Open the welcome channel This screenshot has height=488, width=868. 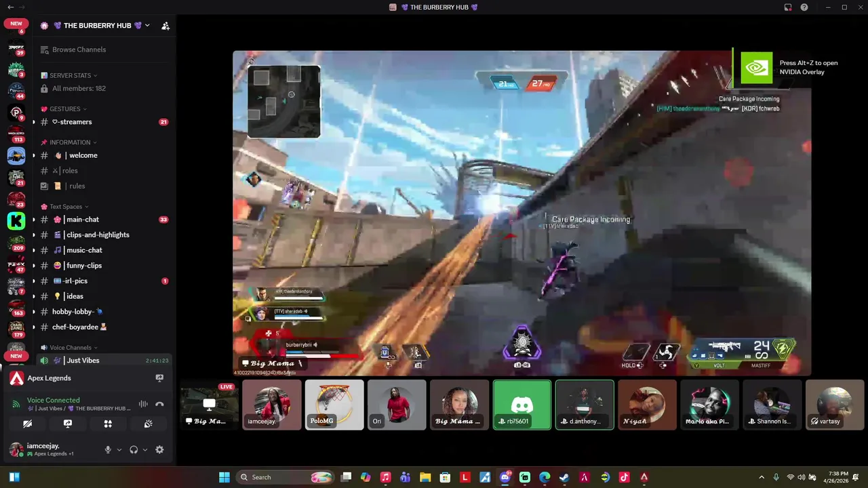tap(104, 155)
